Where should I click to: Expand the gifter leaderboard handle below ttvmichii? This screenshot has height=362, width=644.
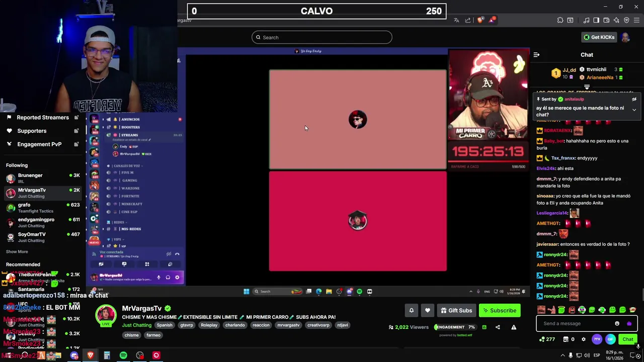tap(587, 87)
